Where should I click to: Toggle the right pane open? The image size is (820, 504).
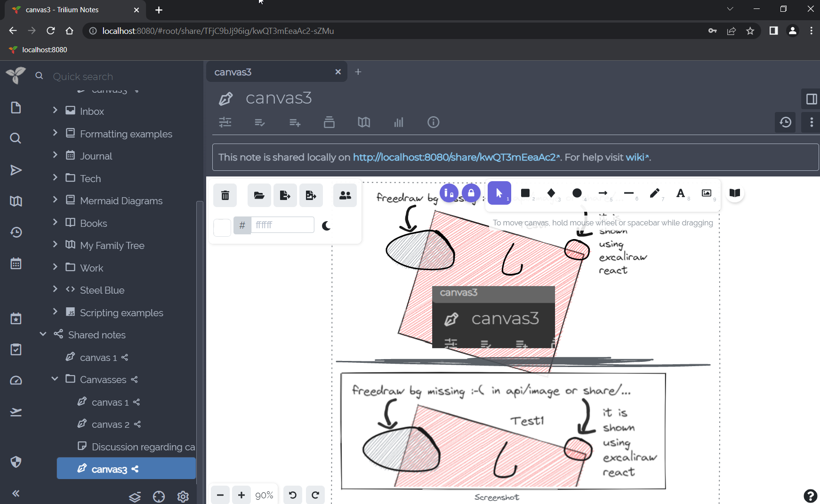click(x=811, y=99)
